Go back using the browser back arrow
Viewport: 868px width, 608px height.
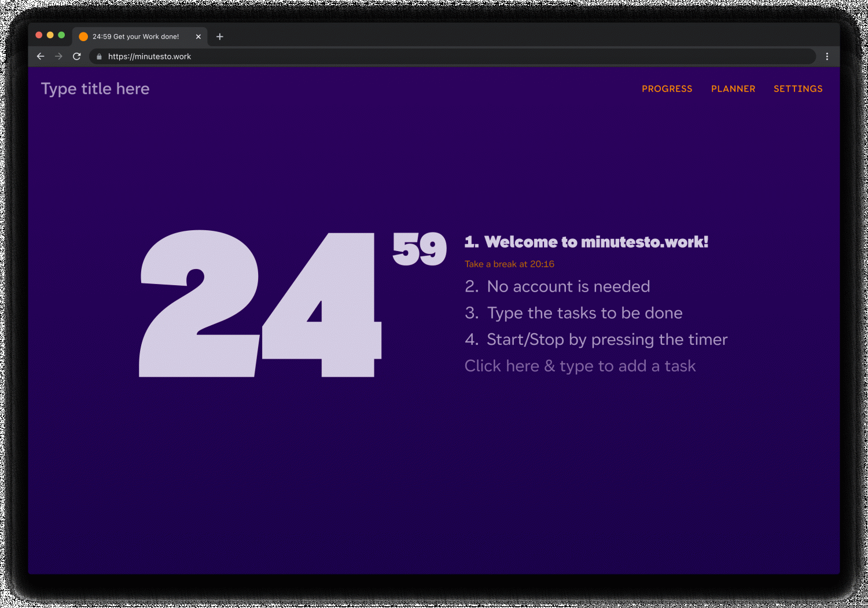click(41, 57)
